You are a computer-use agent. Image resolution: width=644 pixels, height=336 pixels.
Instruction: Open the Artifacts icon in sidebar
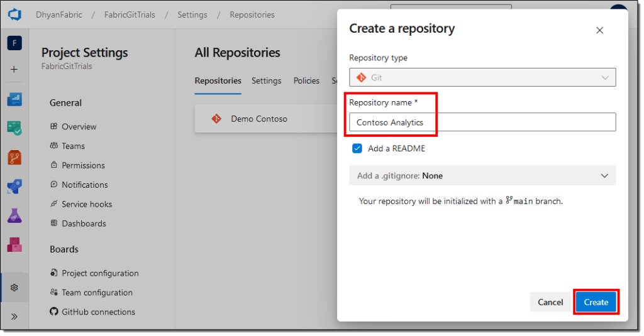click(14, 244)
